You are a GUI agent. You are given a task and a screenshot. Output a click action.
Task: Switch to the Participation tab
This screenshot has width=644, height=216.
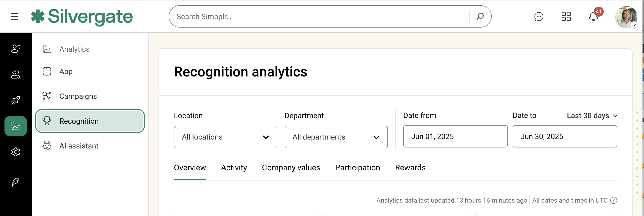(357, 168)
